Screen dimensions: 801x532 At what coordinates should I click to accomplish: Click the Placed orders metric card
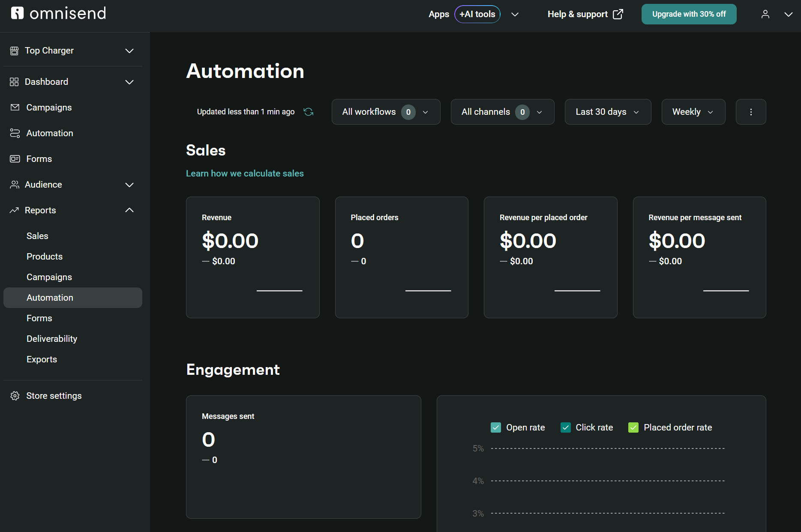click(x=402, y=257)
